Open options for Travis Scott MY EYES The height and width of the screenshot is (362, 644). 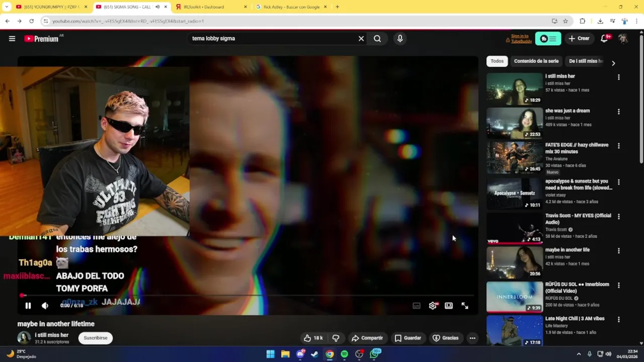coord(619,216)
